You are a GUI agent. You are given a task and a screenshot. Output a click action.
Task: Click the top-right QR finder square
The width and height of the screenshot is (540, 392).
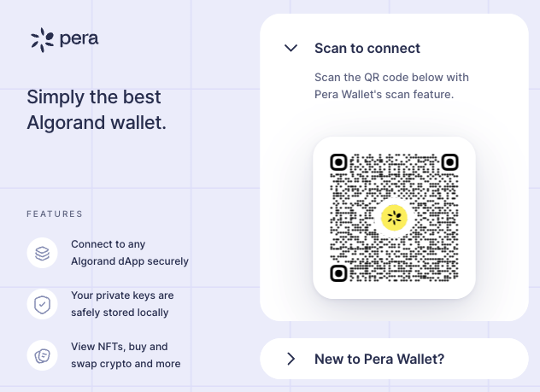[x=449, y=162]
